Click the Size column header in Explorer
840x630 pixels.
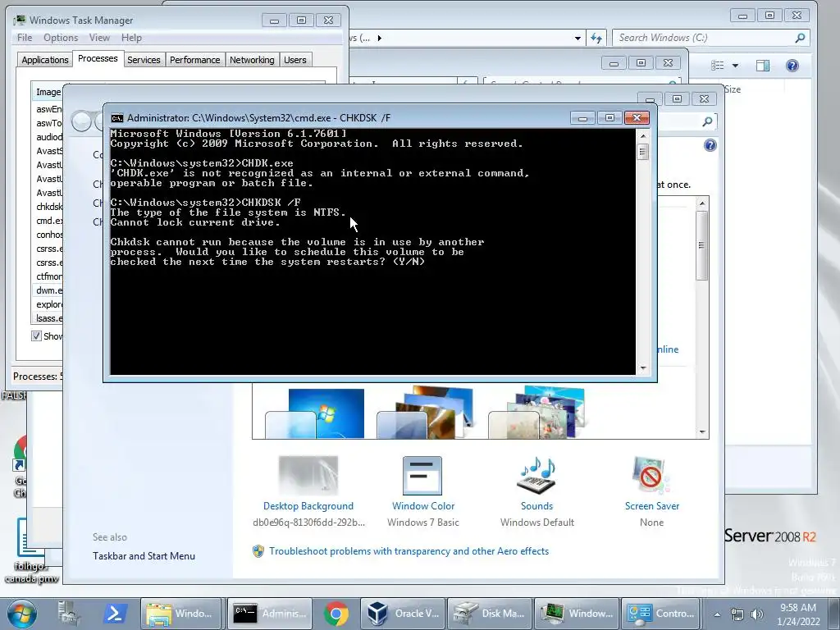pos(733,89)
